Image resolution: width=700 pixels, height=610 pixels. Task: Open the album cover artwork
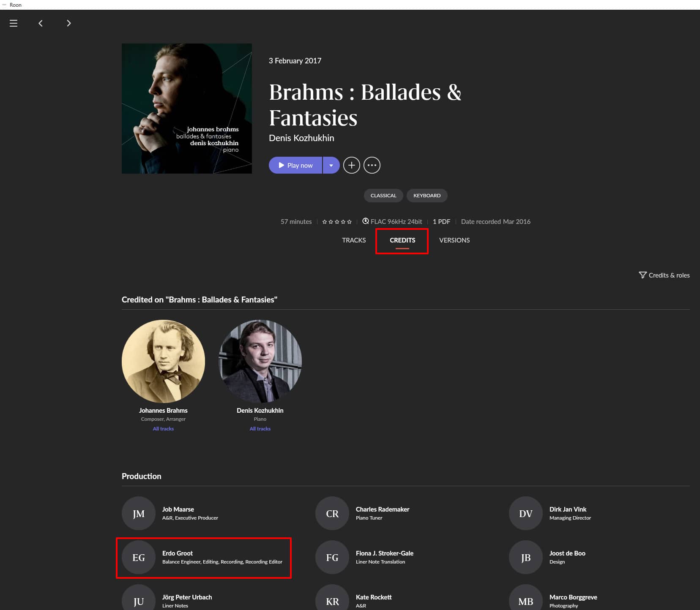[x=187, y=109]
